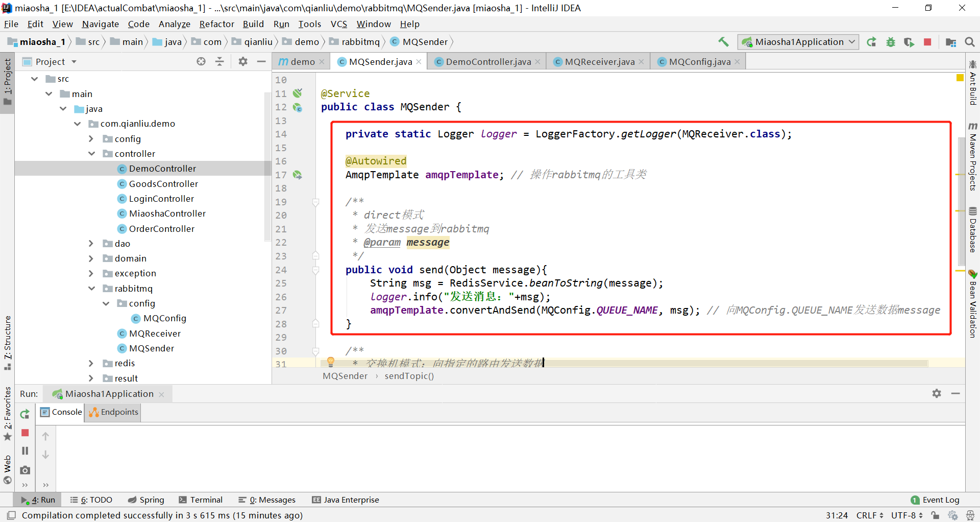Open Search Everywhere magnifier icon
Image resolution: width=980 pixels, height=522 pixels.
click(970, 42)
